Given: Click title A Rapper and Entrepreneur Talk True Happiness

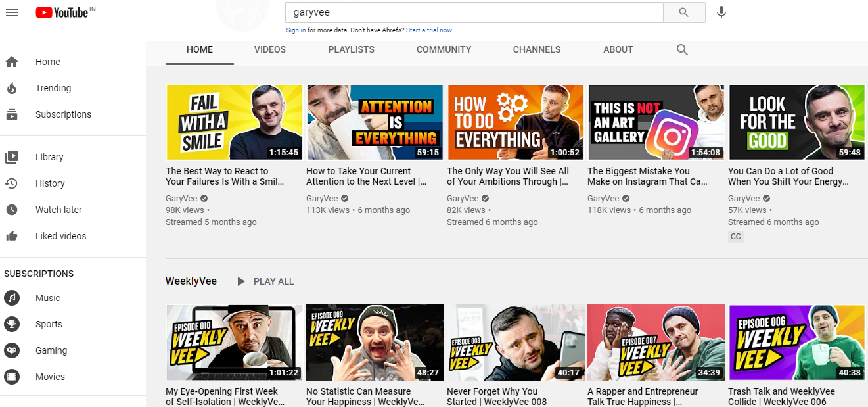Looking at the screenshot, I should tap(644, 396).
